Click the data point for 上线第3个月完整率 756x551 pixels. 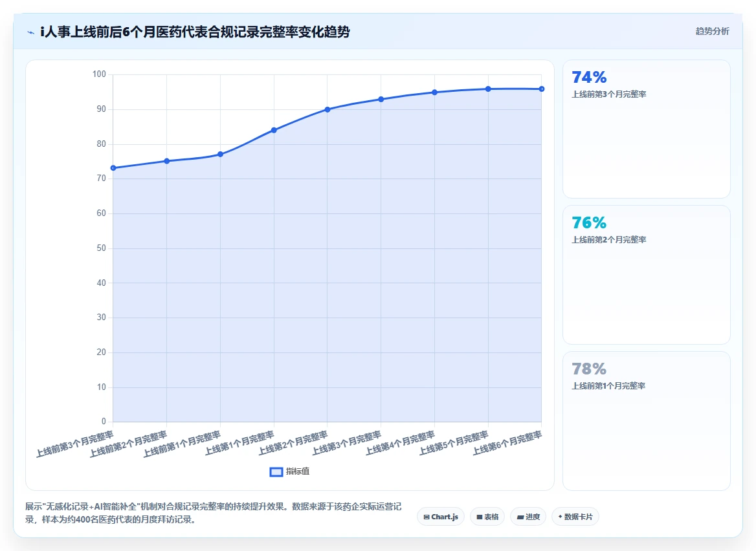pos(381,99)
